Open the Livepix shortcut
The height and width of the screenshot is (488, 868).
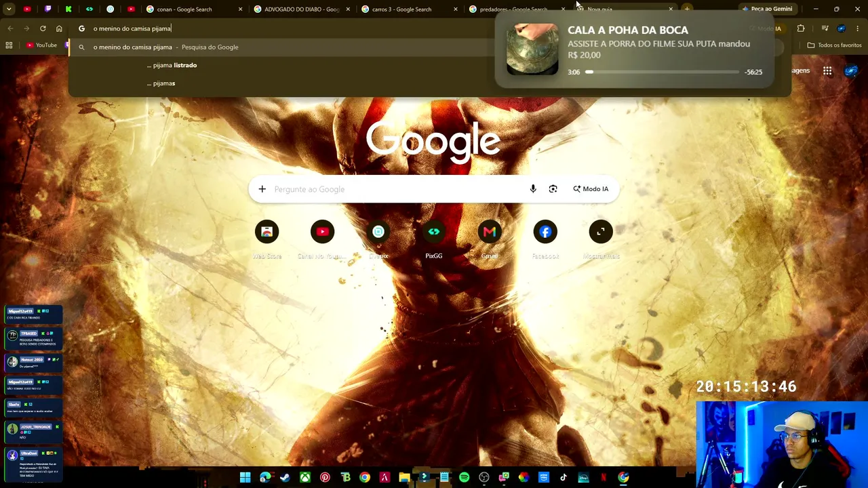click(378, 232)
